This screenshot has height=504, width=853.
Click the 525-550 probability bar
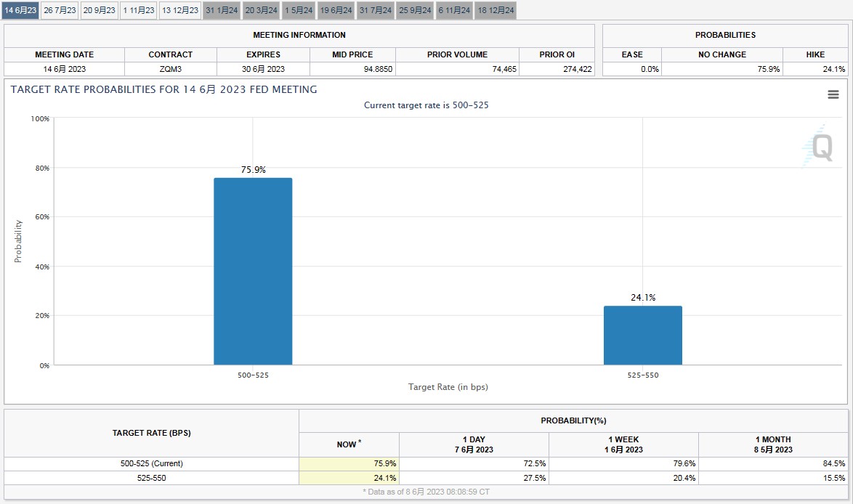pos(642,335)
